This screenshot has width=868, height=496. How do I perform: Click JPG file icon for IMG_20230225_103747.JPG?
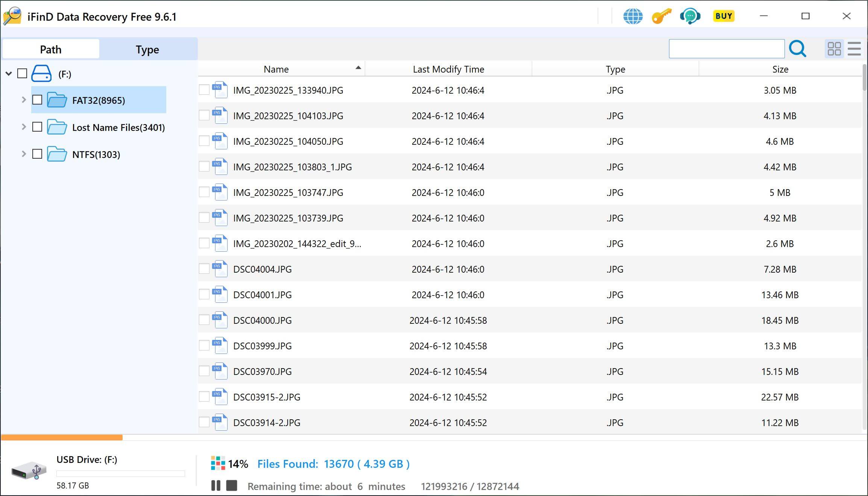220,192
